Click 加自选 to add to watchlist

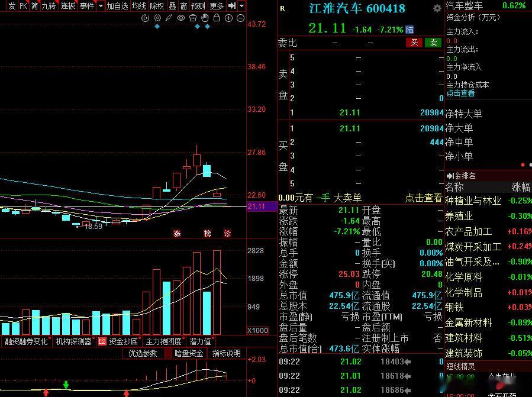coord(117,6)
